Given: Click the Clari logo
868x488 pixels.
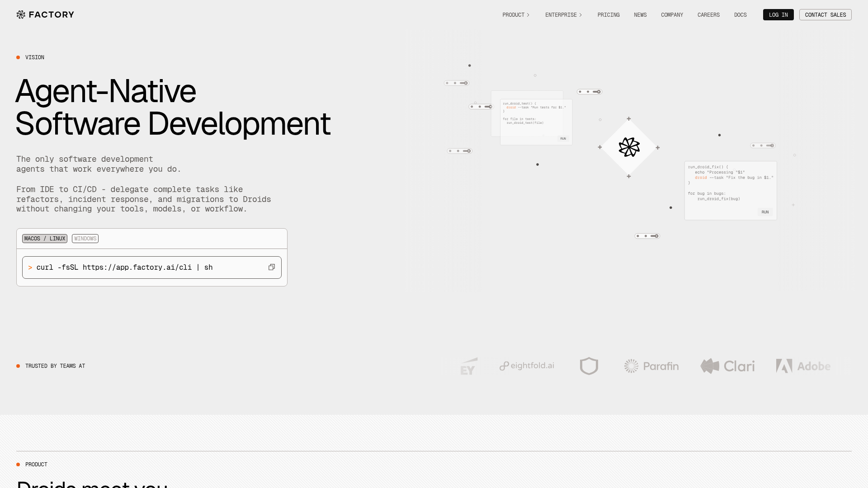Looking at the screenshot, I should click(x=727, y=366).
